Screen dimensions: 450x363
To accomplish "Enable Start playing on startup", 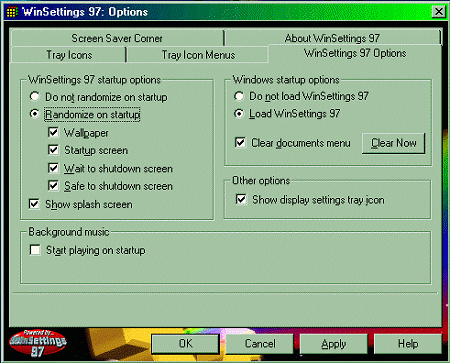I will pos(35,250).
